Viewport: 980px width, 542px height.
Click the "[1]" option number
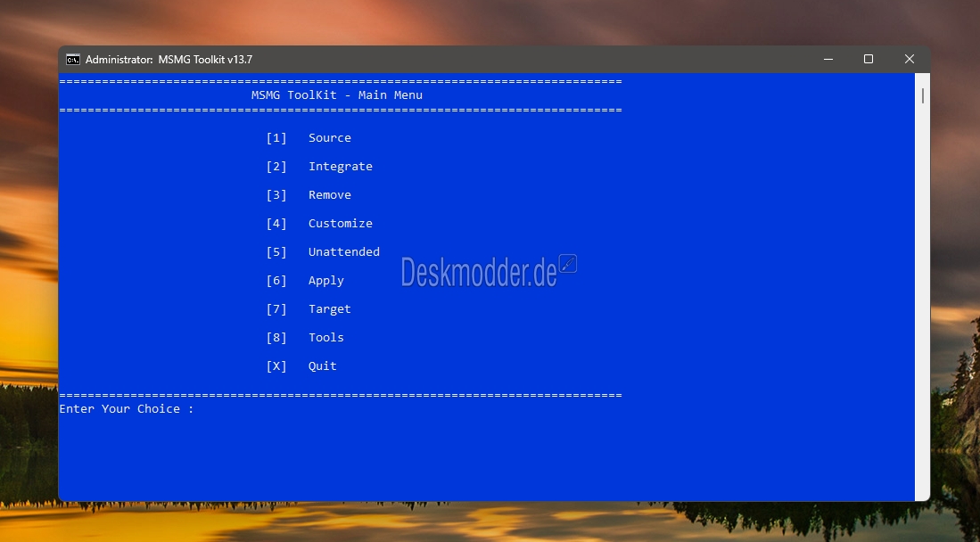[x=276, y=138]
